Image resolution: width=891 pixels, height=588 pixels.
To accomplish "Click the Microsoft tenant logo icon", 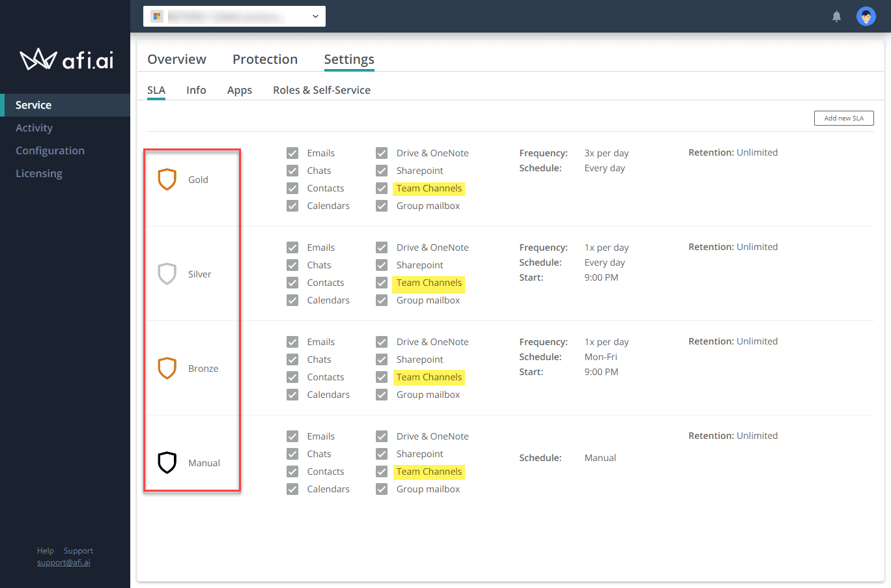I will click(157, 16).
